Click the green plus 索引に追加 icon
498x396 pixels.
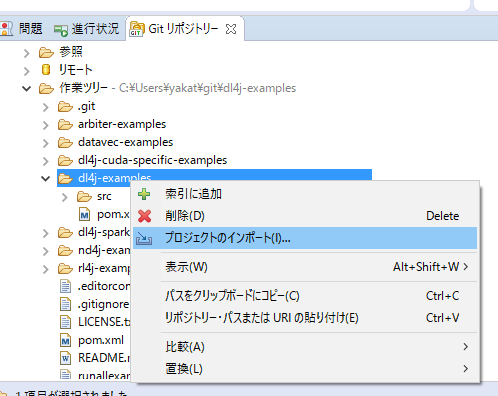(144, 194)
